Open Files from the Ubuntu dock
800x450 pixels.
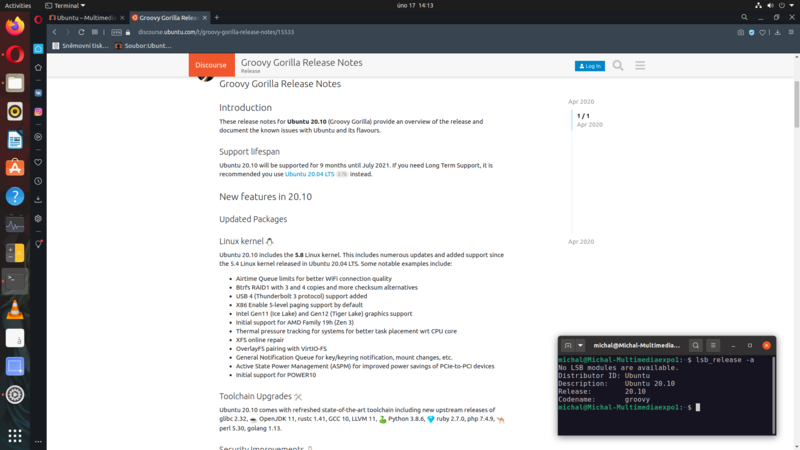coord(15,83)
